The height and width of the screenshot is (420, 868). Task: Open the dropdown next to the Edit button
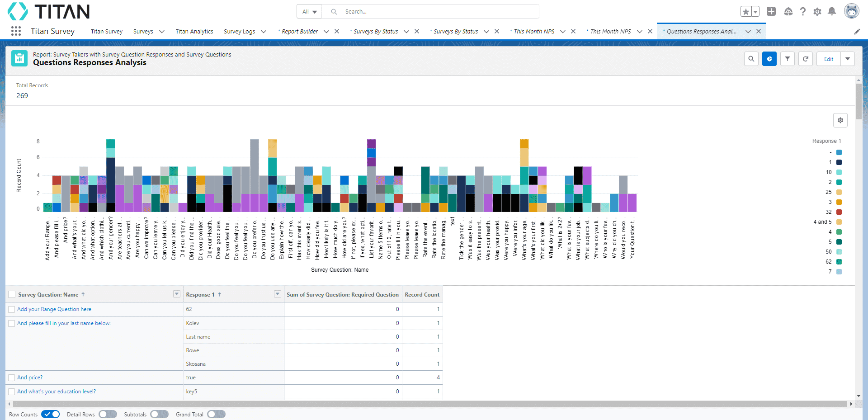pyautogui.click(x=848, y=59)
